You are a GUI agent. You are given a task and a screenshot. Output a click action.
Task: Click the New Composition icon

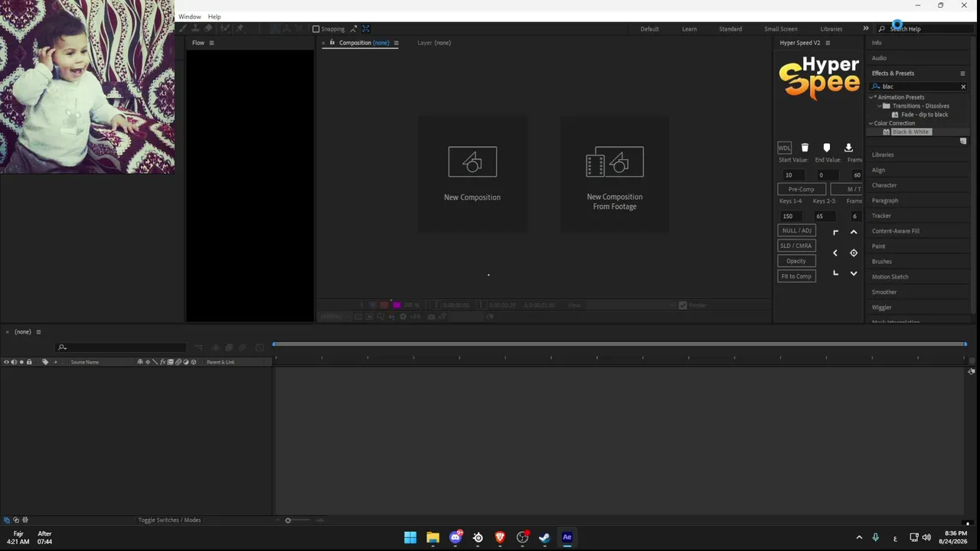tap(472, 161)
